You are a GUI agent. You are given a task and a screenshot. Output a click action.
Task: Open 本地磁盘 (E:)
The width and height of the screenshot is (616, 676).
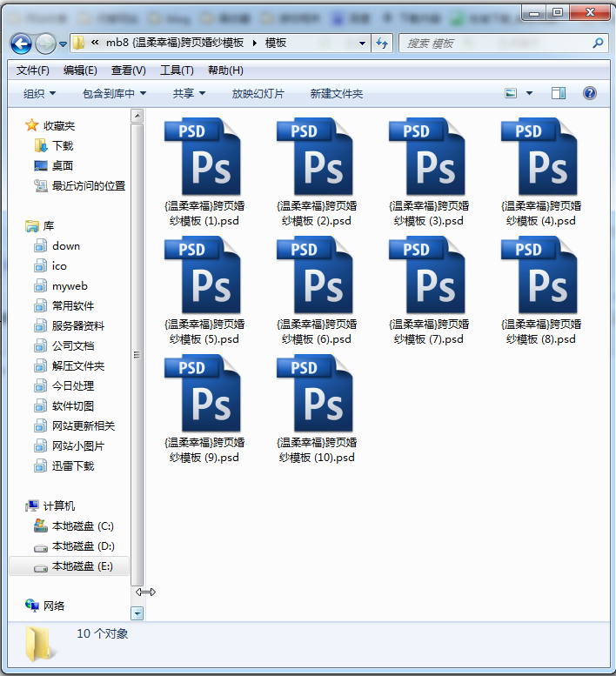pos(69,566)
